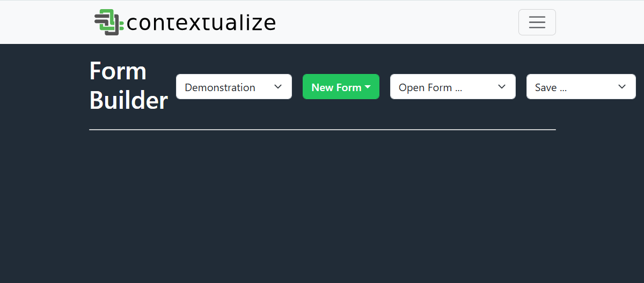Click the word Demonstration in the selector
Screen dimensions: 644x283
(220, 87)
